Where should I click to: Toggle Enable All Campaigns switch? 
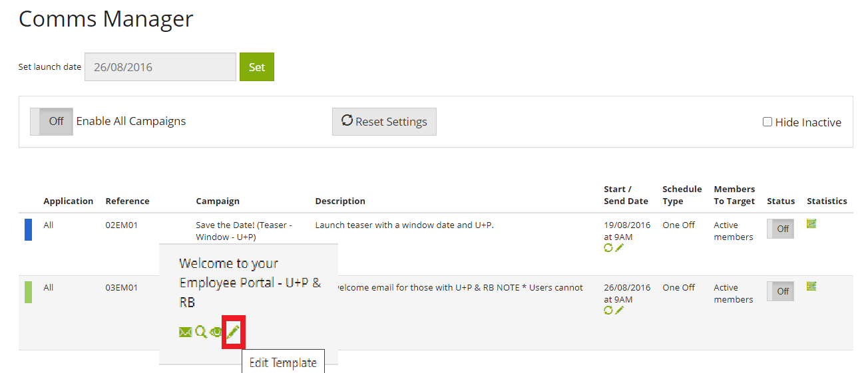52,122
